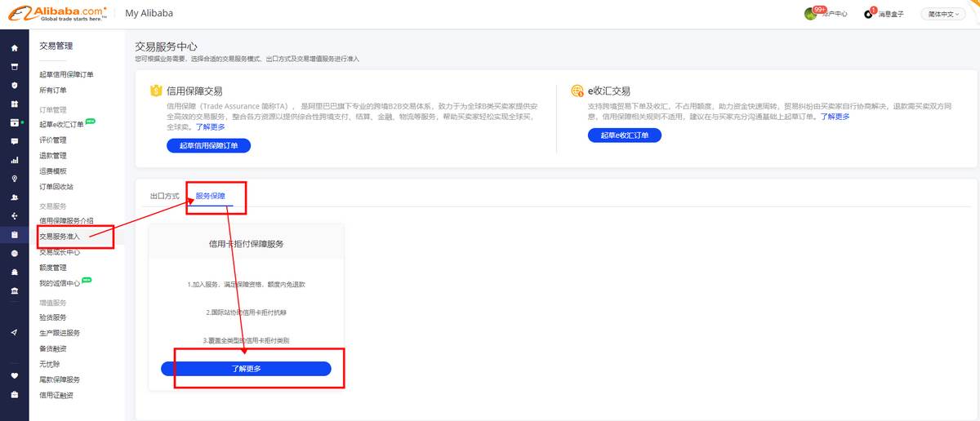Viewport: 980px width, 421px height.
Task: Click the briefcase icon at sidebar bottom
Action: 14,395
